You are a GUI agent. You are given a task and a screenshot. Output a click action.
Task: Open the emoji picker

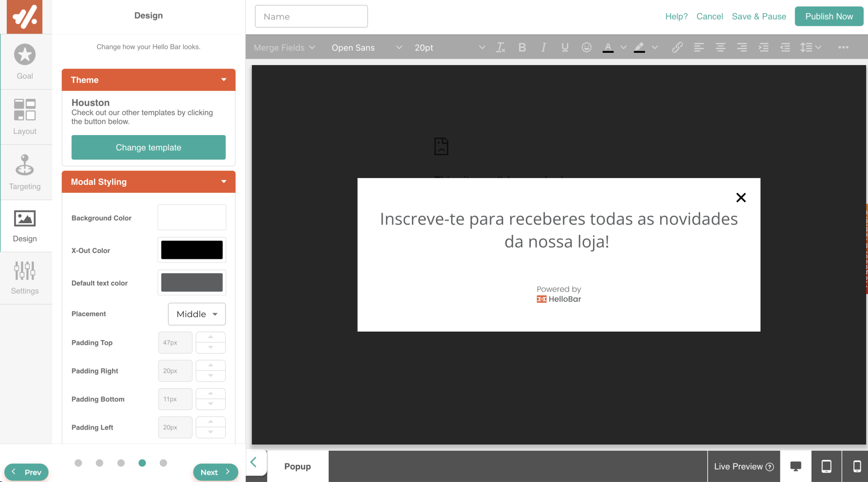click(586, 47)
